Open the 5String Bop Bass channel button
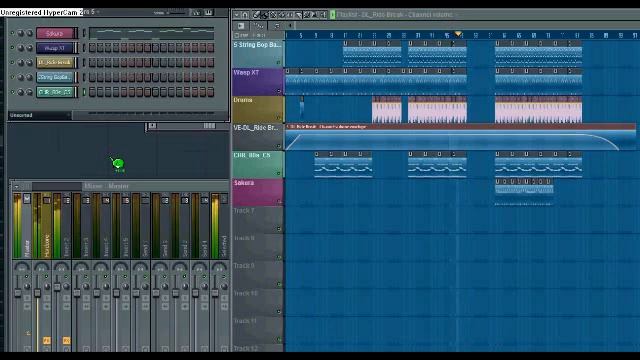 tap(55, 77)
